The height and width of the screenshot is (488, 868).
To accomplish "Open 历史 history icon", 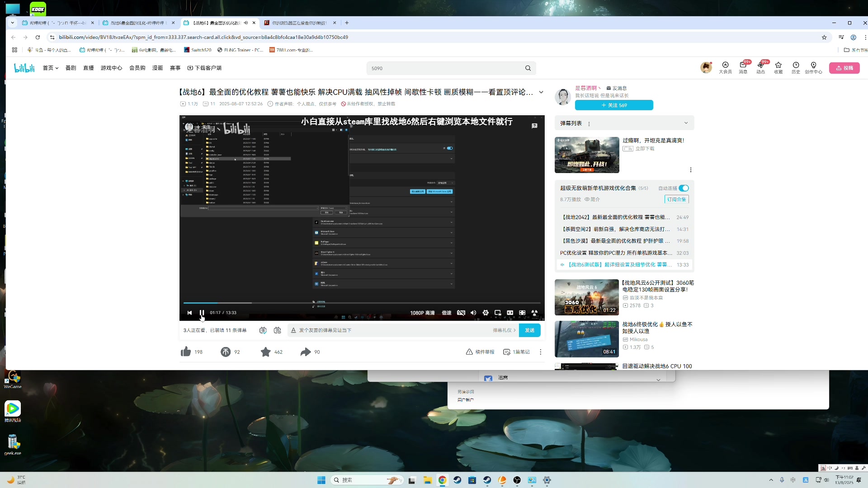I will pos(796,68).
